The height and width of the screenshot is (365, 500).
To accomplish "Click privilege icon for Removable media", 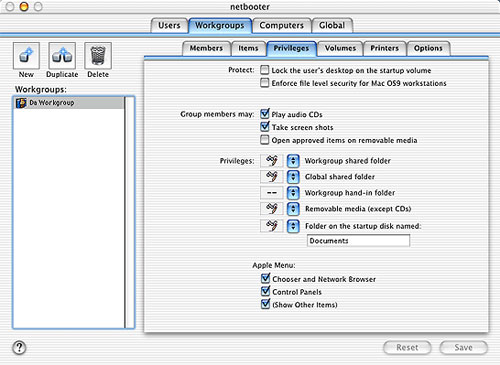I will pyautogui.click(x=272, y=209).
